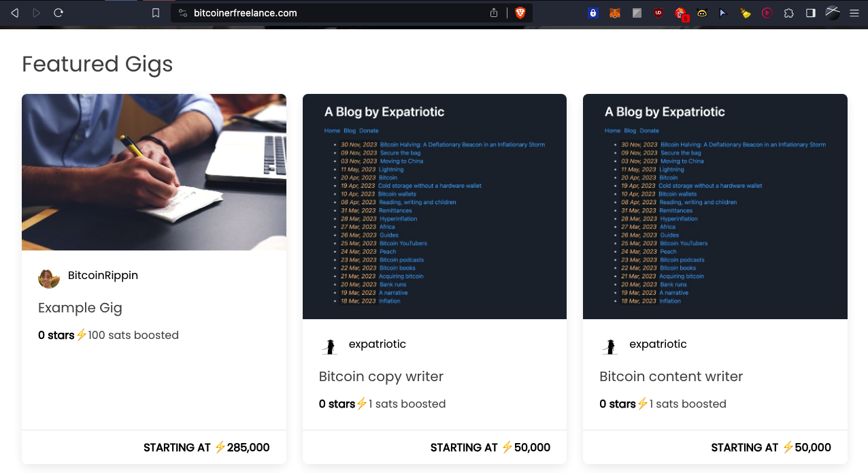The image size is (868, 473).
Task: View BitcoinRippin's profile name
Action: (x=103, y=276)
